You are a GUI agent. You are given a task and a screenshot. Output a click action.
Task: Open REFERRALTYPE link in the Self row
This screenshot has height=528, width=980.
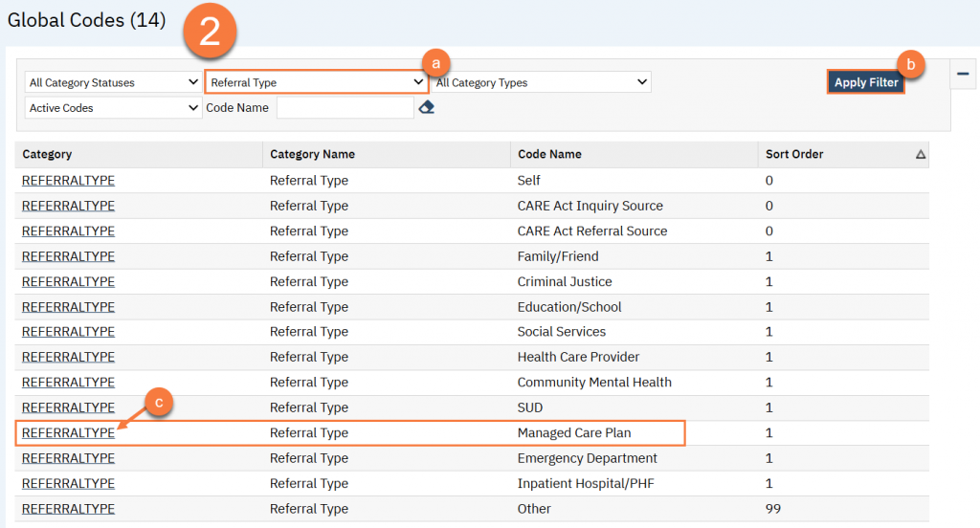click(68, 181)
